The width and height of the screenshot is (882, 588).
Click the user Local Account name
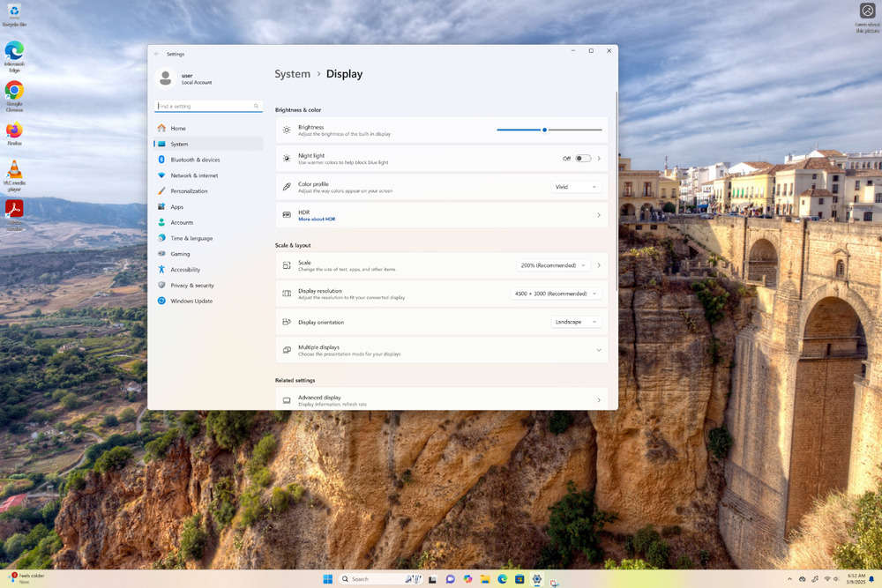[197, 78]
